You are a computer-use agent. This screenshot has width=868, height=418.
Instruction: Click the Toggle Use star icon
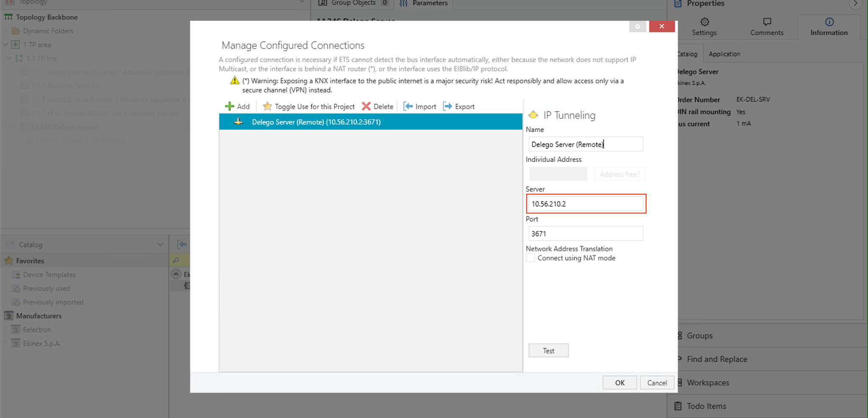click(267, 106)
